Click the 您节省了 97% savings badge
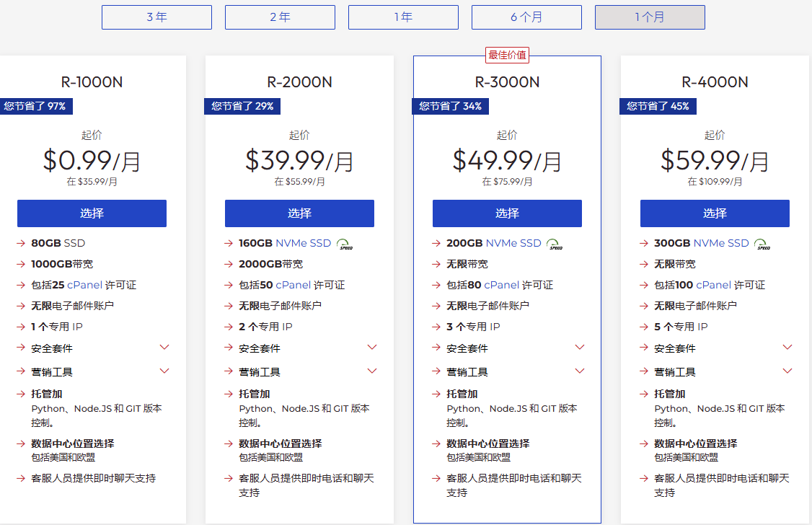This screenshot has width=812, height=525. point(36,106)
